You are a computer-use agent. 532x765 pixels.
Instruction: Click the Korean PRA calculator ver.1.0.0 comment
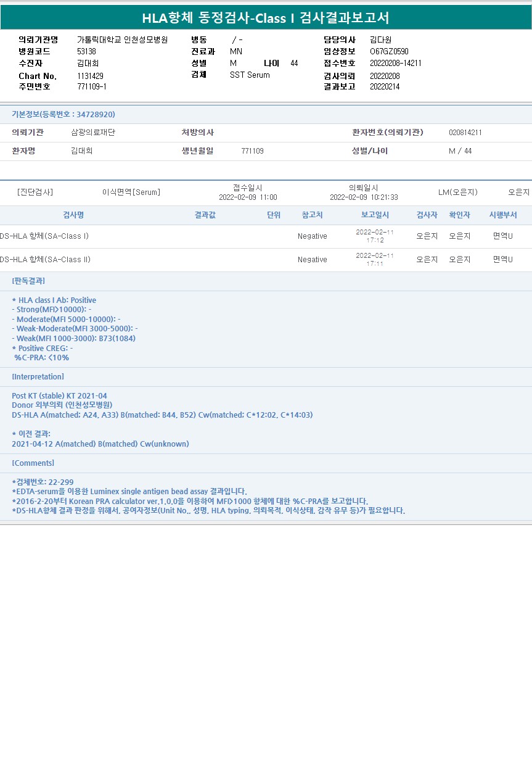(x=190, y=502)
